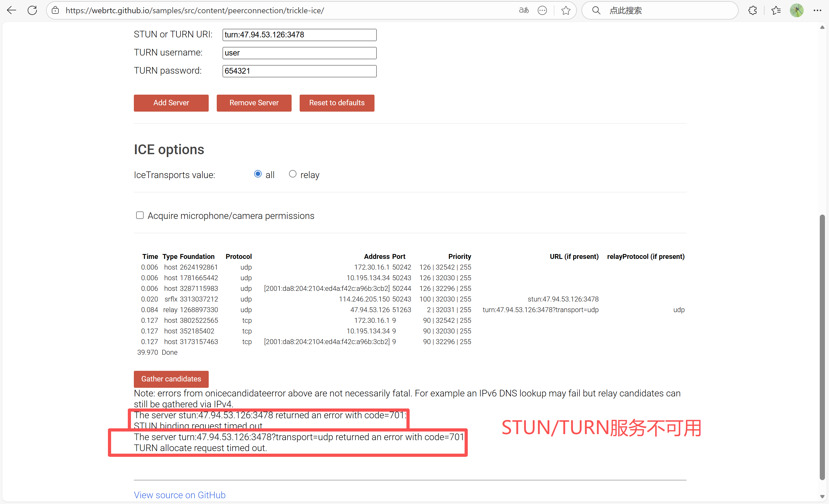Viewport: 829px width, 504px height.
Task: Open View source on GitHub link
Action: 179,495
